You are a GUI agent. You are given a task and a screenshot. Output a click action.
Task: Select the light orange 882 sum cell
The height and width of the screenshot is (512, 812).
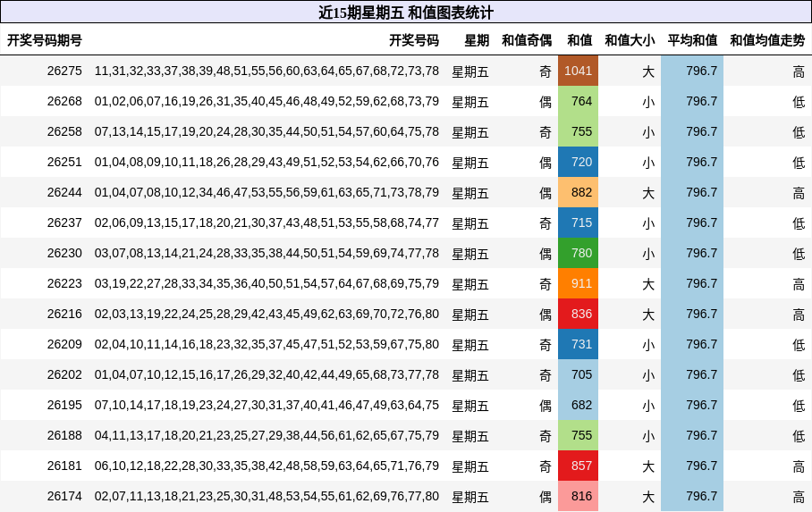pos(578,193)
